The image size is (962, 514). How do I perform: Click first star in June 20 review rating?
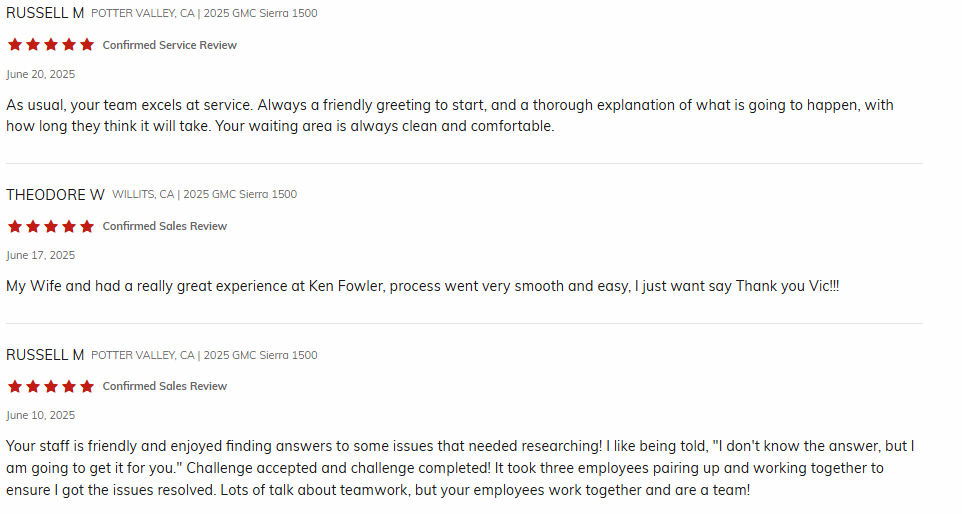click(x=14, y=45)
